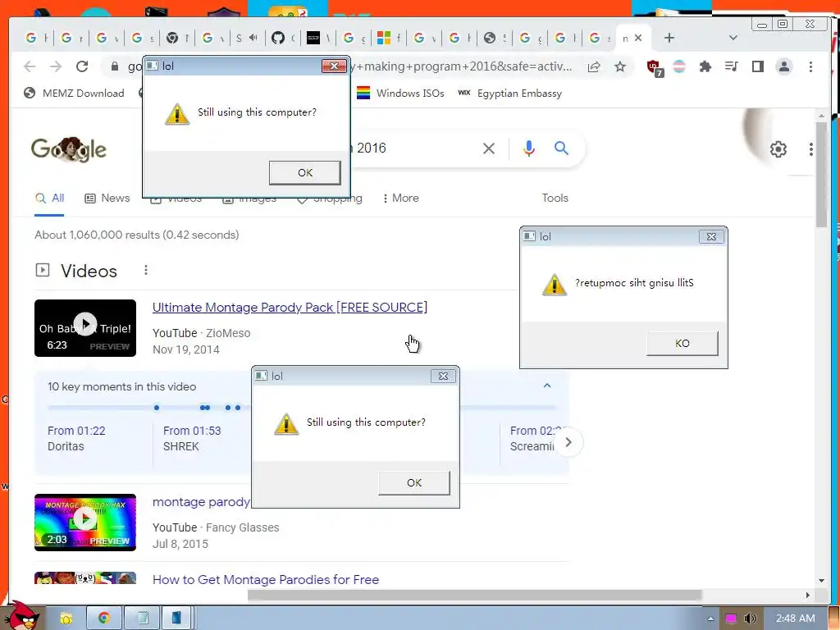
Task: Close the bottom lol dialog
Action: 443,376
